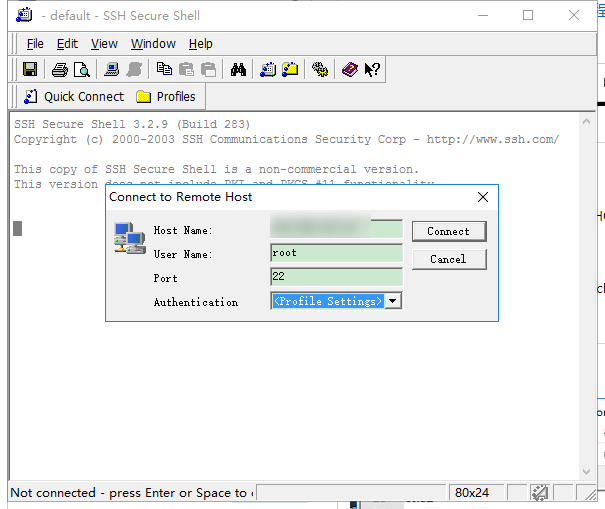Click the 'Host Name:' label
The image size is (605, 509).
(x=183, y=230)
